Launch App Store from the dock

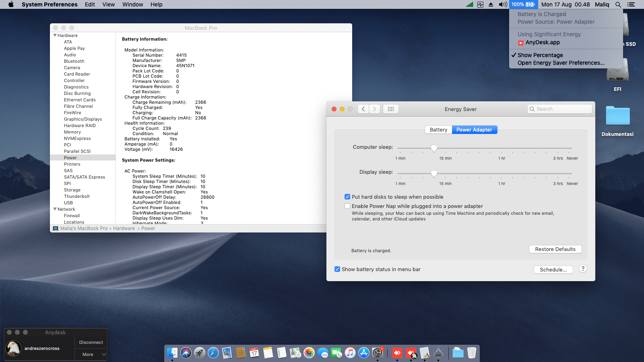click(x=364, y=353)
